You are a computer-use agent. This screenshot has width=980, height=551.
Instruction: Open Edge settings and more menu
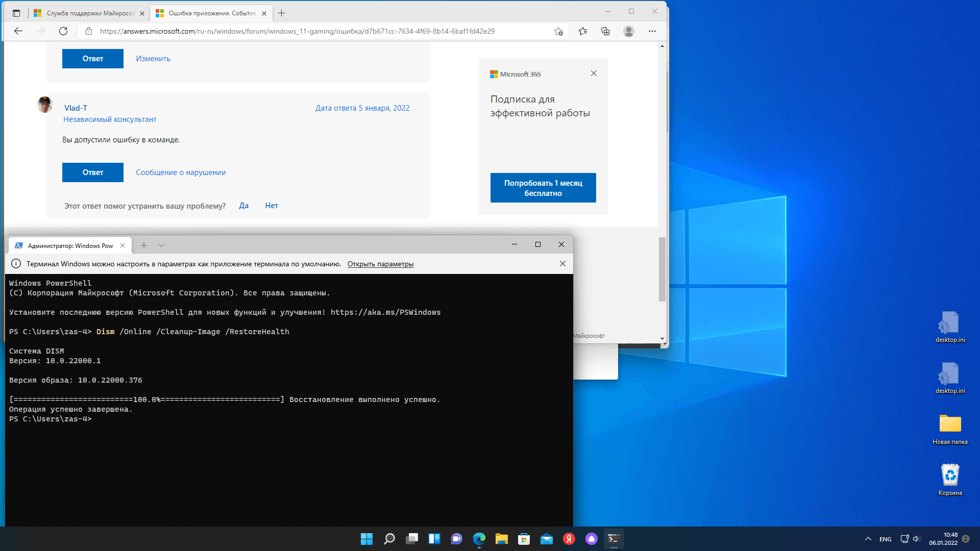point(652,31)
